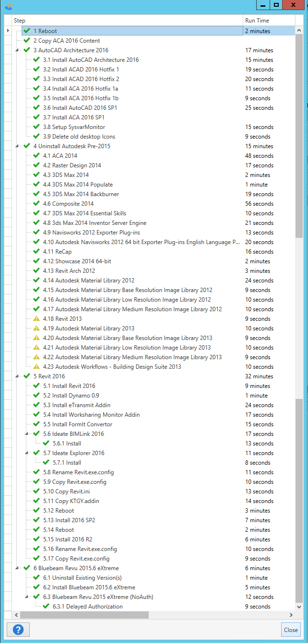Click the help question mark button
The width and height of the screenshot is (308, 644).
(18, 630)
